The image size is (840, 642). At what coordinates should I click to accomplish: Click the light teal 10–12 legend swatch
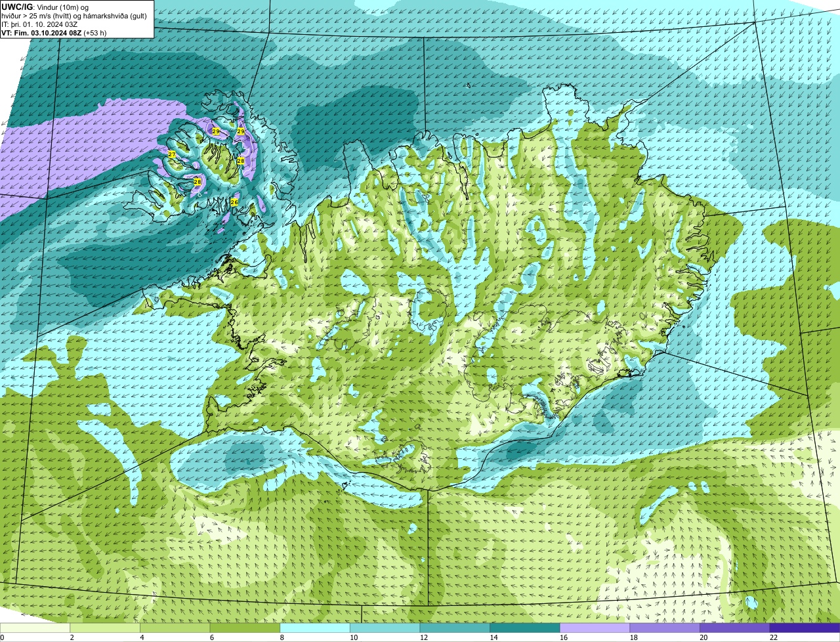point(385,628)
